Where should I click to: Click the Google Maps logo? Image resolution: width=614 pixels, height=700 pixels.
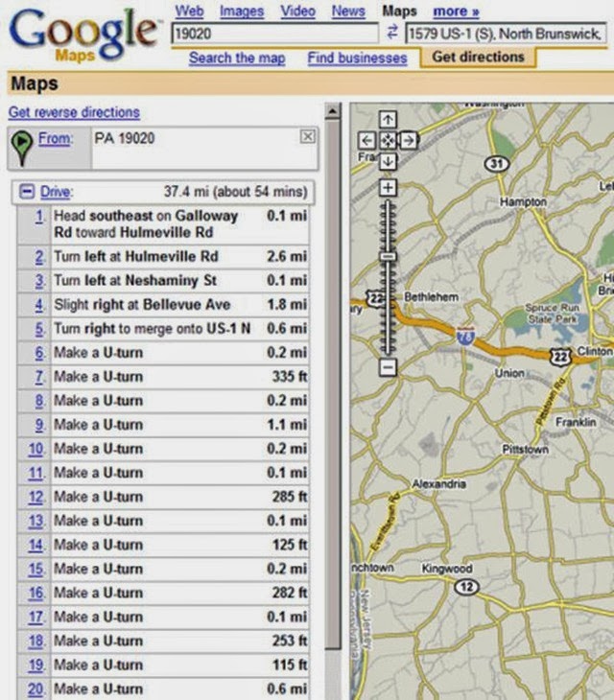(x=83, y=35)
